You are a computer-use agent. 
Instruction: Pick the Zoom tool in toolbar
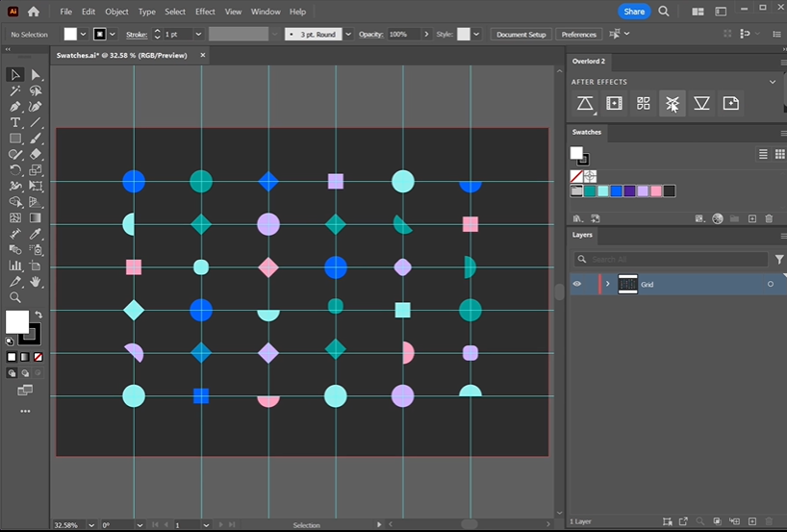15,298
